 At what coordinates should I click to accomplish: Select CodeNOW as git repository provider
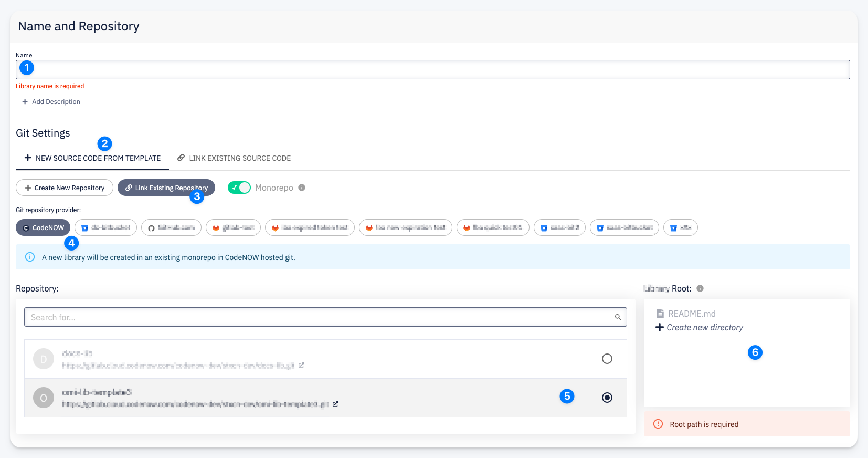coord(43,227)
